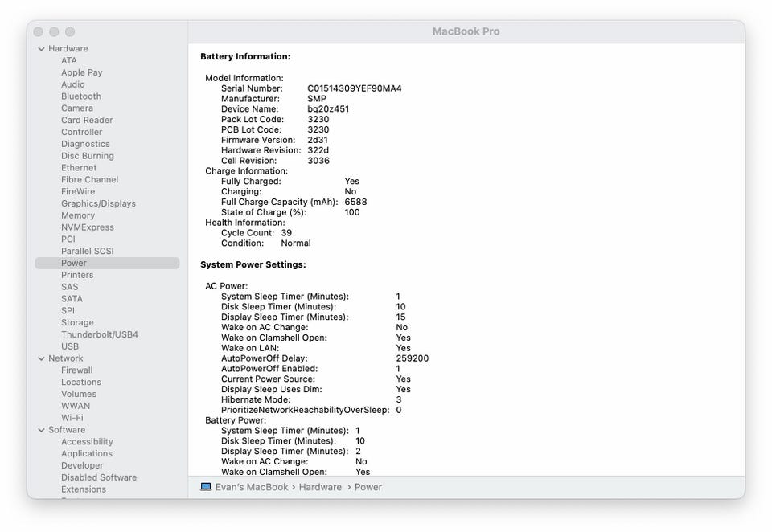
Task: Click the Firmware Version value 2d31
Action: click(x=318, y=141)
